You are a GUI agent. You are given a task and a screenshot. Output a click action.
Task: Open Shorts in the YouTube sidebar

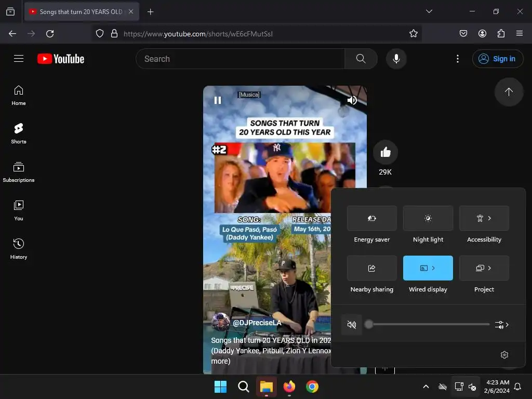19,134
